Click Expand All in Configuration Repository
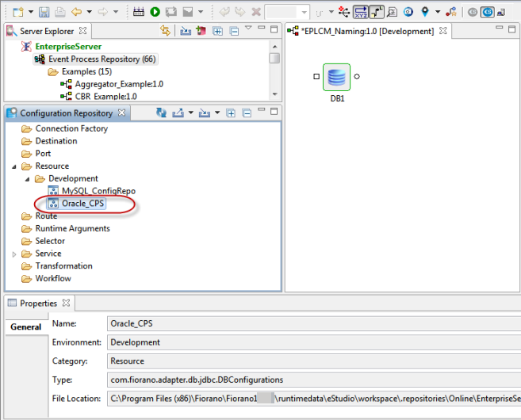Screen dimensions: 521x420 click(x=231, y=113)
